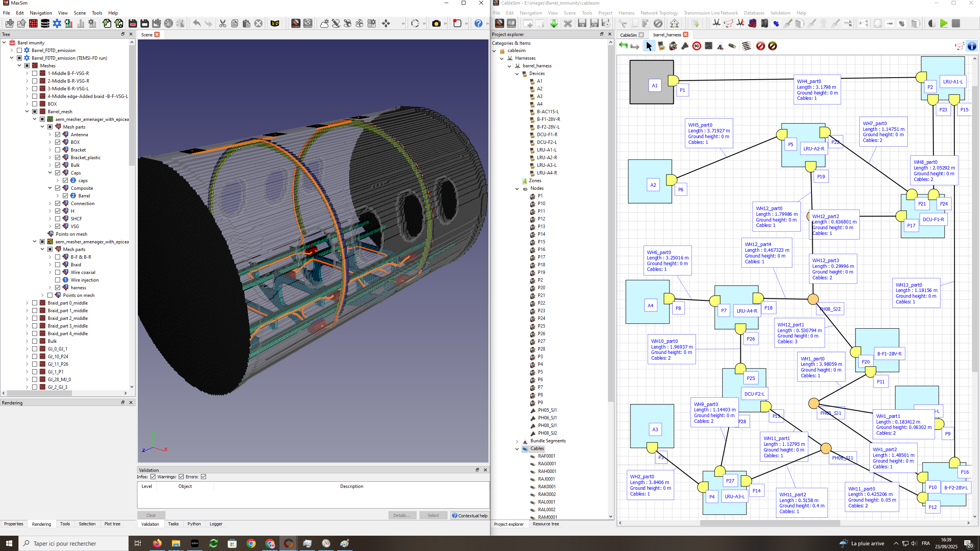The width and height of the screenshot is (980, 551).
Task: Click the blue gear settings icon in the MaxSim toolbar
Action: coord(57,24)
